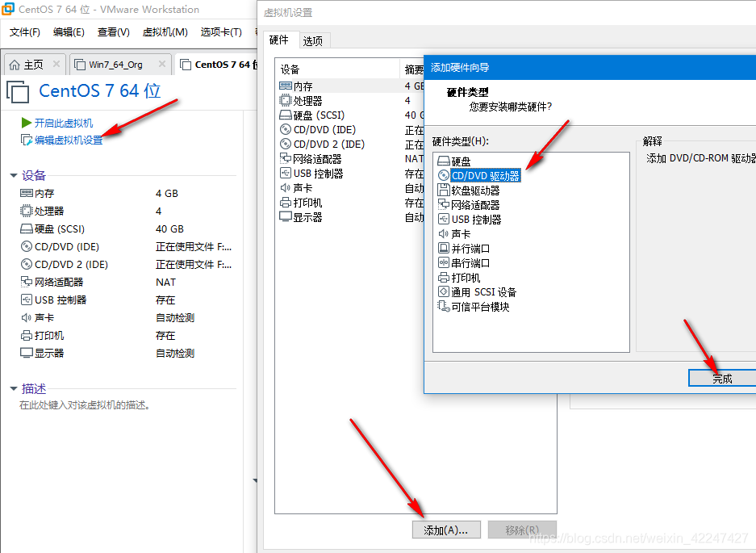
Task: Click the 40 GB hard disk value in main window
Action: click(169, 228)
